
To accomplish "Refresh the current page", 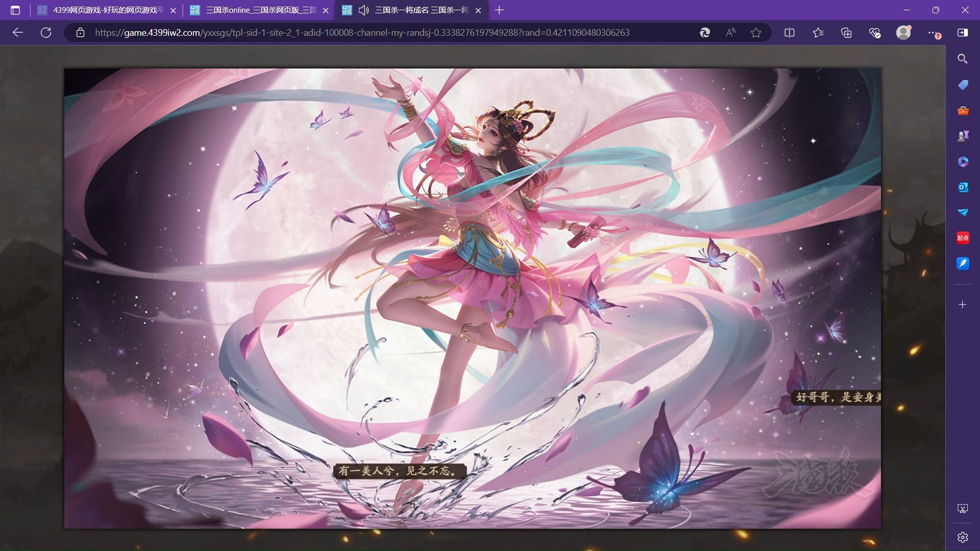I will 46,33.
